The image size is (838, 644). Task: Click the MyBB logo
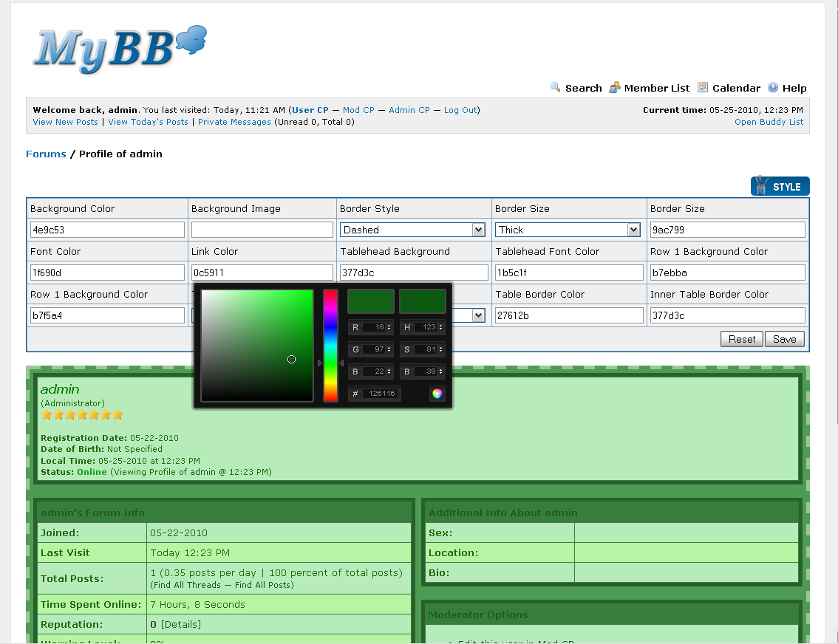tap(118, 48)
